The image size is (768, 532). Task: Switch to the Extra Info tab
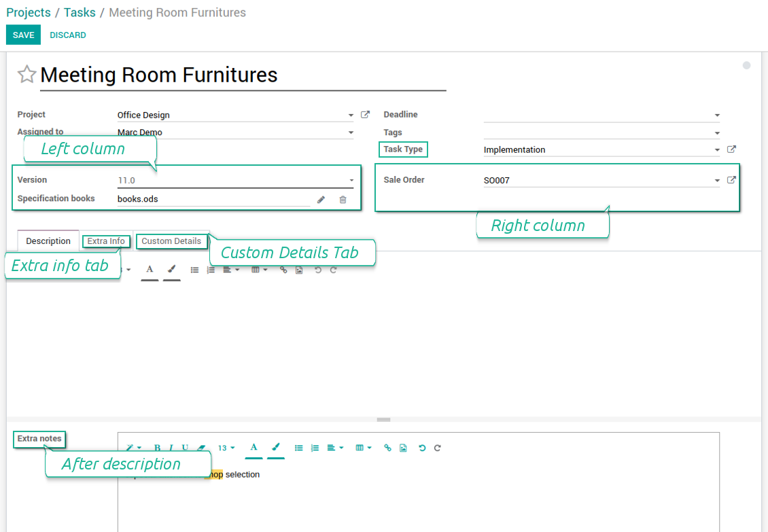pyautogui.click(x=106, y=241)
